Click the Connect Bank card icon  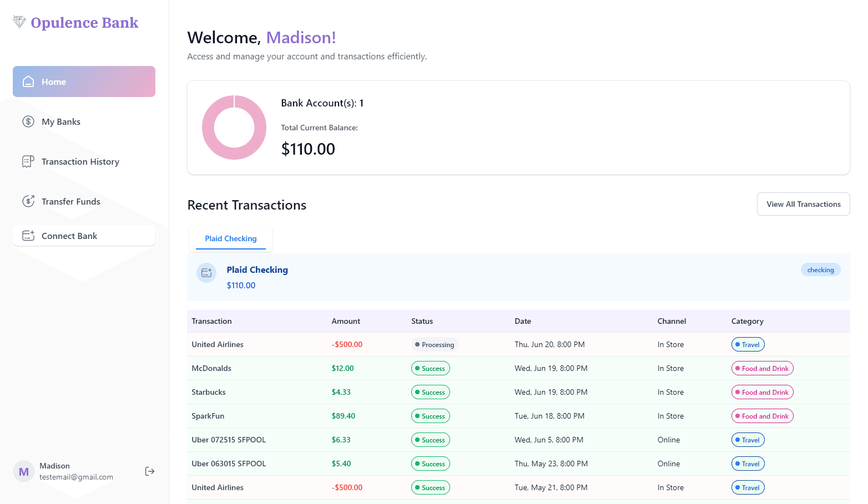pyautogui.click(x=28, y=236)
